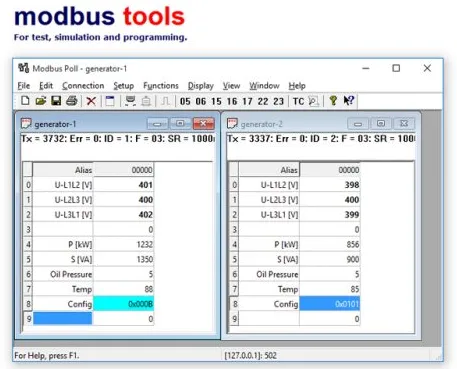Image resolution: width=457 pixels, height=369 pixels.
Task: Click value 398 in generator-2
Action: click(329, 184)
